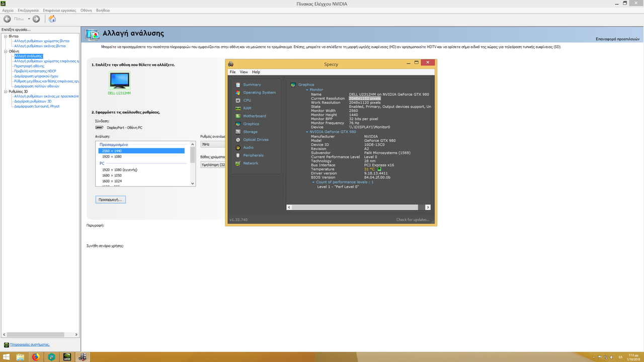The width and height of the screenshot is (644, 362).
Task: Click the Graphics sidebar icon in Speccy
Action: click(x=237, y=124)
